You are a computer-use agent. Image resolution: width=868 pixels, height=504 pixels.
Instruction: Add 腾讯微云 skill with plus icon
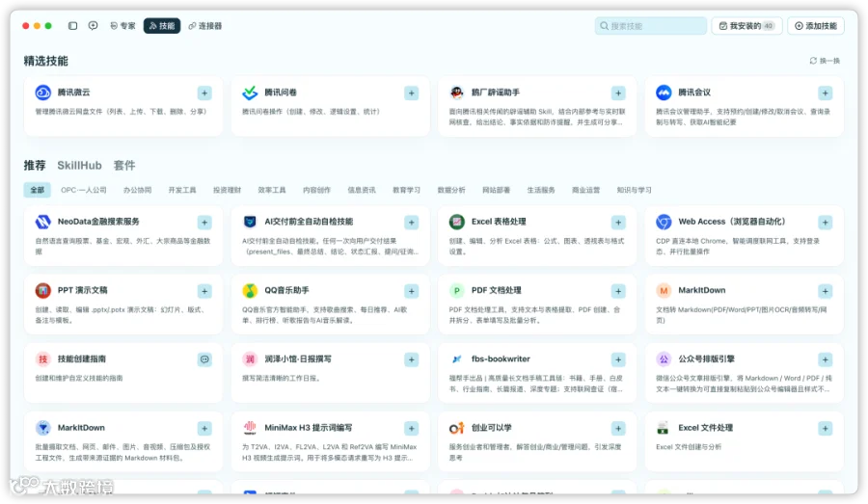pyautogui.click(x=204, y=93)
